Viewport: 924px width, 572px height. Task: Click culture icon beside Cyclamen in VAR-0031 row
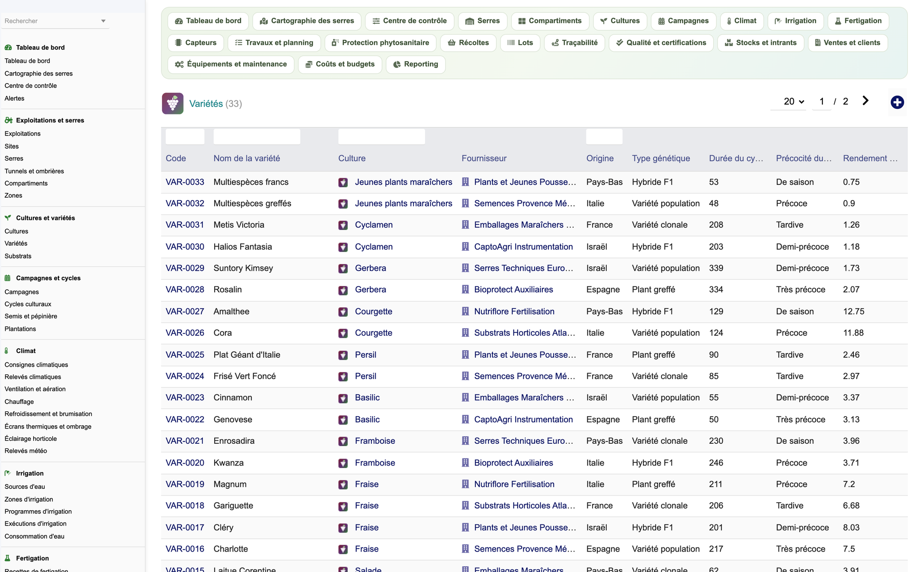click(x=343, y=225)
